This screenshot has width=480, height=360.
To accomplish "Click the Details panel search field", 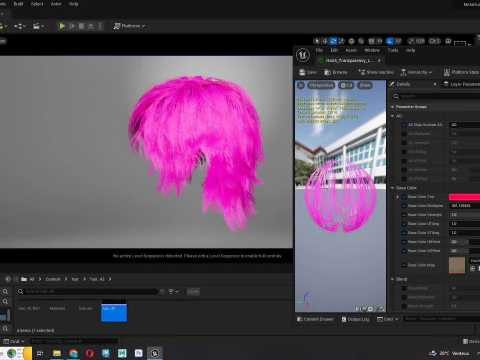I will tap(437, 96).
